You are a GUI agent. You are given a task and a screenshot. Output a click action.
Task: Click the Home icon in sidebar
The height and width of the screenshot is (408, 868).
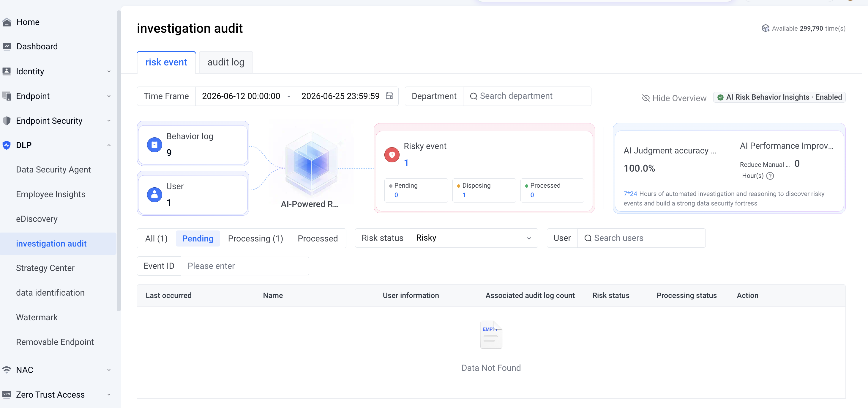(x=7, y=22)
